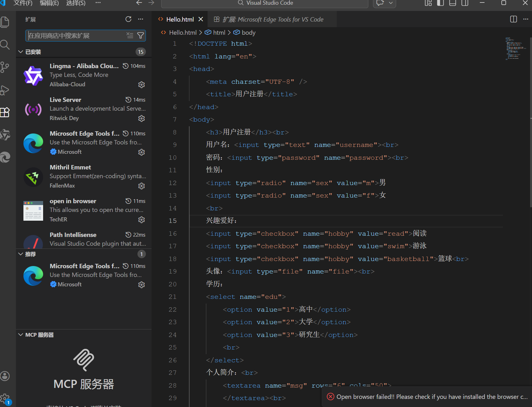Viewport: 532px width, 407px height.
Task: Collapse the MCP 服务器 section
Action: coord(84,335)
